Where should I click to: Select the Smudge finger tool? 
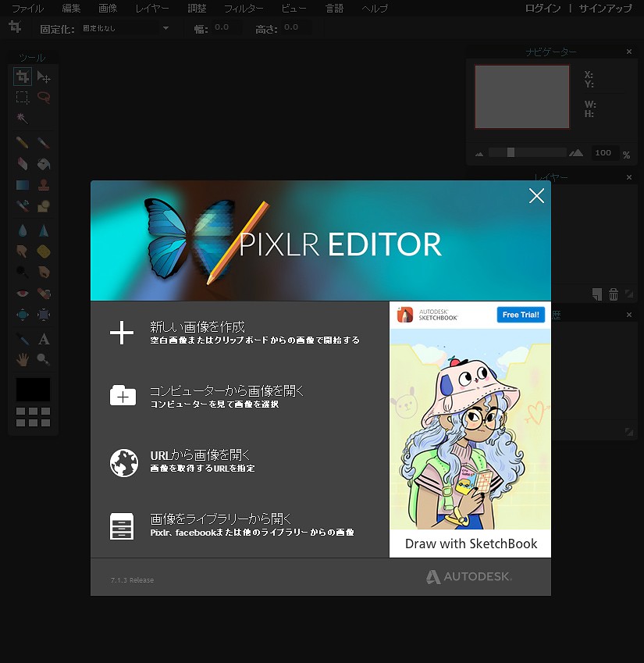tap(23, 251)
